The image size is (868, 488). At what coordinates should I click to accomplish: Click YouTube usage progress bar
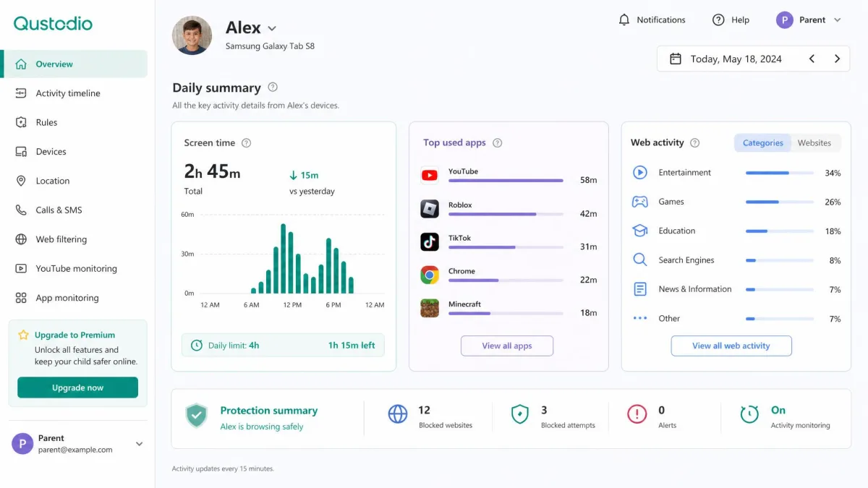(506, 181)
